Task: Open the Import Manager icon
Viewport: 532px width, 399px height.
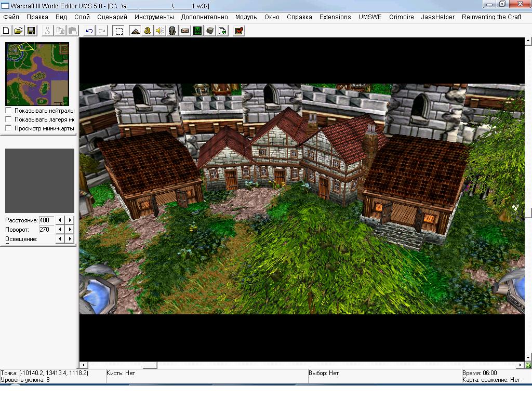Action: tap(222, 31)
